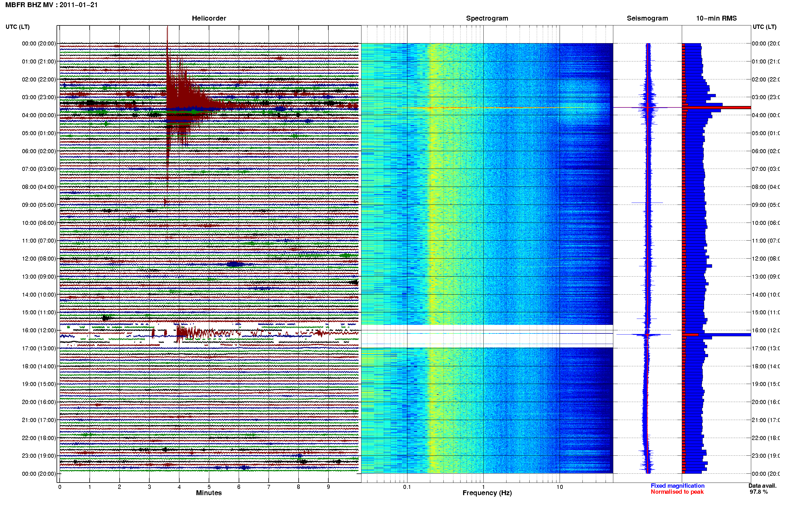This screenshot has height=508, width=812.
Task: Click the '04:00 (00:00)' left time label
Action: pyautogui.click(x=39, y=115)
